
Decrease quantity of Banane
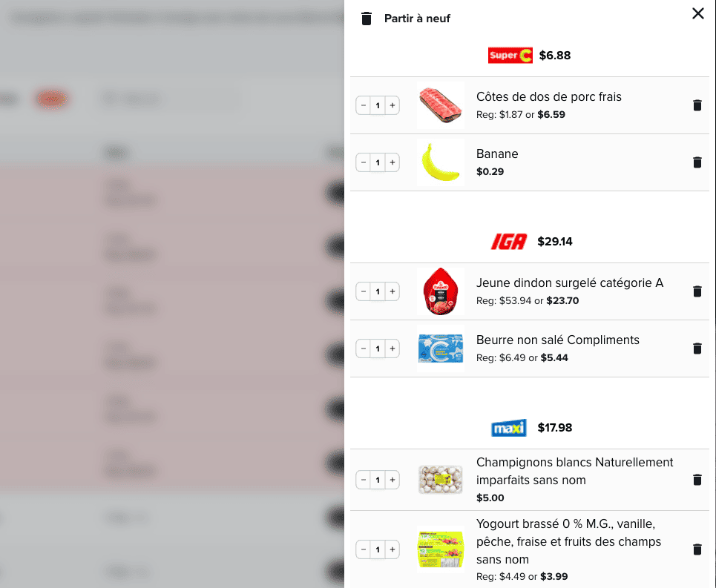(364, 162)
